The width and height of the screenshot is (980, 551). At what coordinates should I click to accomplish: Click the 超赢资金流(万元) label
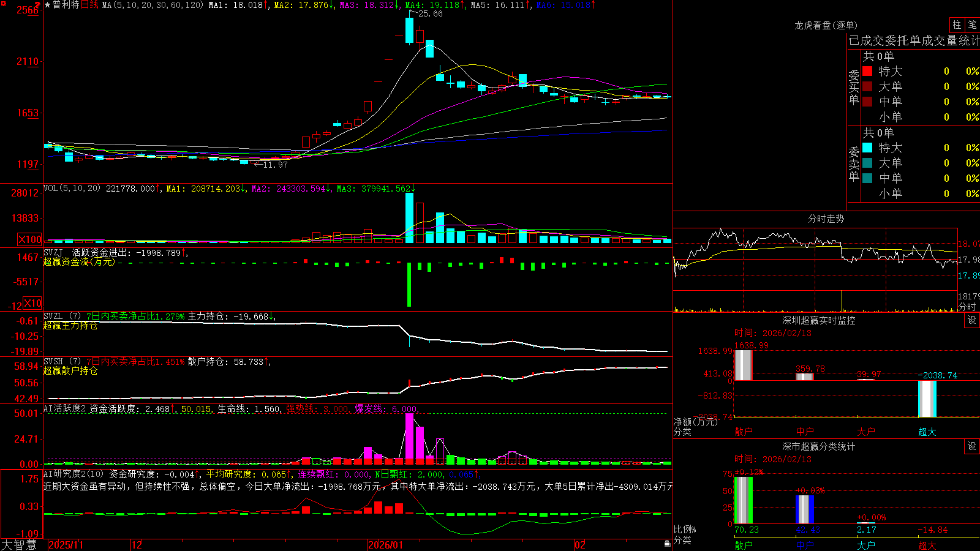coord(79,261)
